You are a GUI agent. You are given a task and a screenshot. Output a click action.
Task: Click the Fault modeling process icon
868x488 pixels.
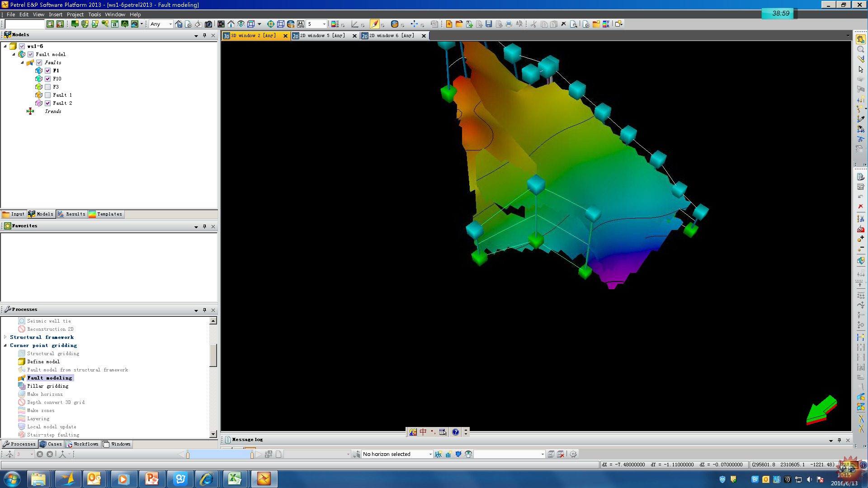pyautogui.click(x=21, y=378)
